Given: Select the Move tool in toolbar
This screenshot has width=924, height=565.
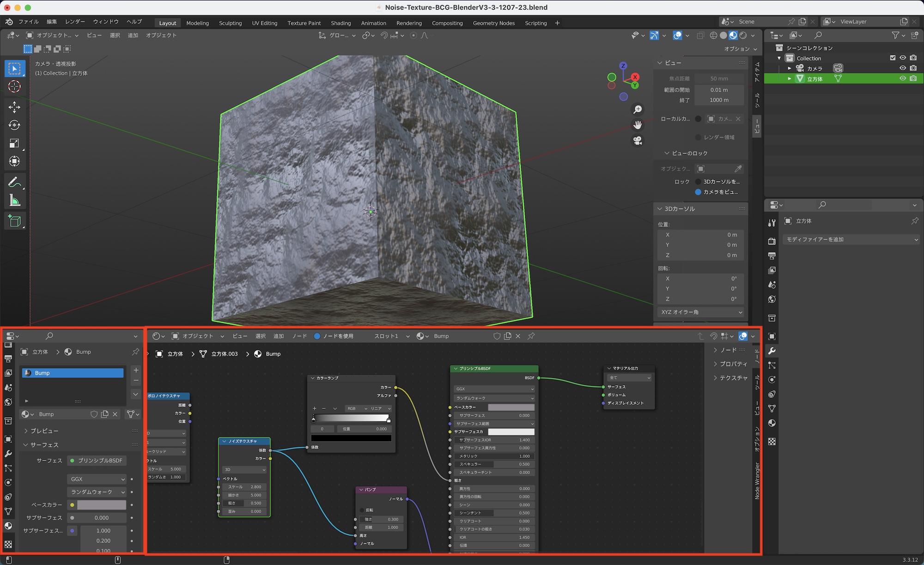Looking at the screenshot, I should tap(14, 107).
